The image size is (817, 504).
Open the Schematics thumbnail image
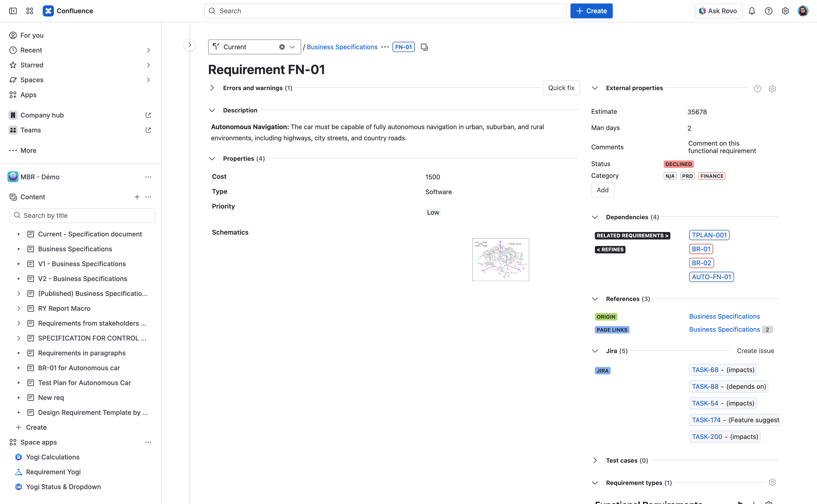tap(500, 260)
